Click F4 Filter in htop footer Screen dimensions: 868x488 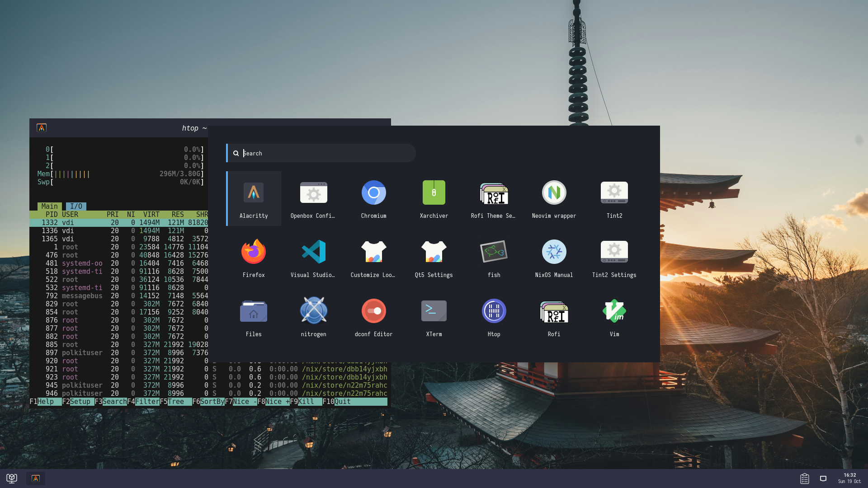pos(143,402)
